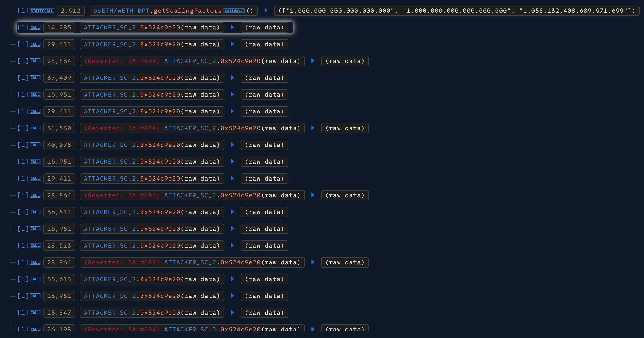Click the CALL badge next to gas 14,285

35,28
